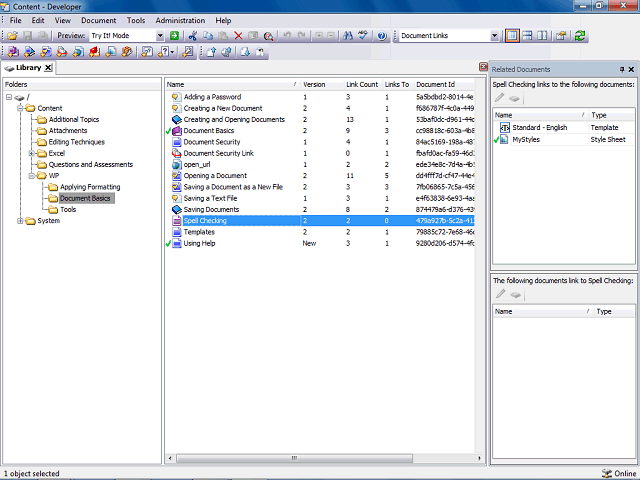Click the new question document icon

147,52
